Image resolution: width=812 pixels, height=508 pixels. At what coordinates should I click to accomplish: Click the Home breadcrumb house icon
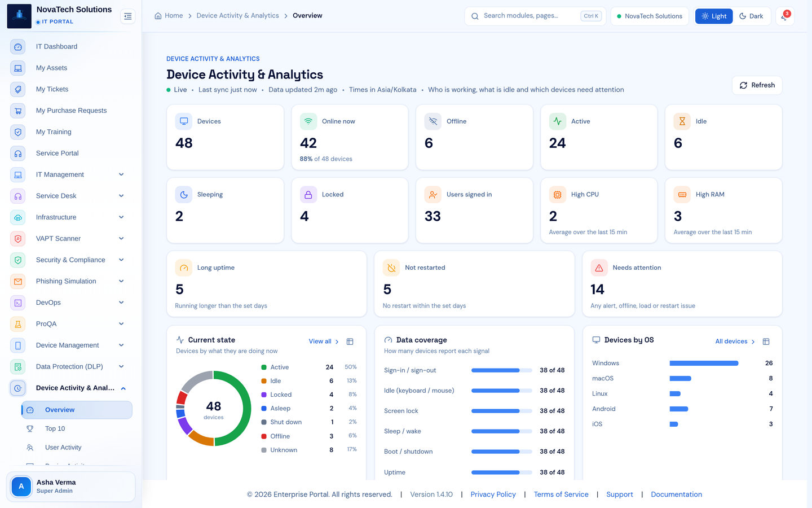coord(158,16)
